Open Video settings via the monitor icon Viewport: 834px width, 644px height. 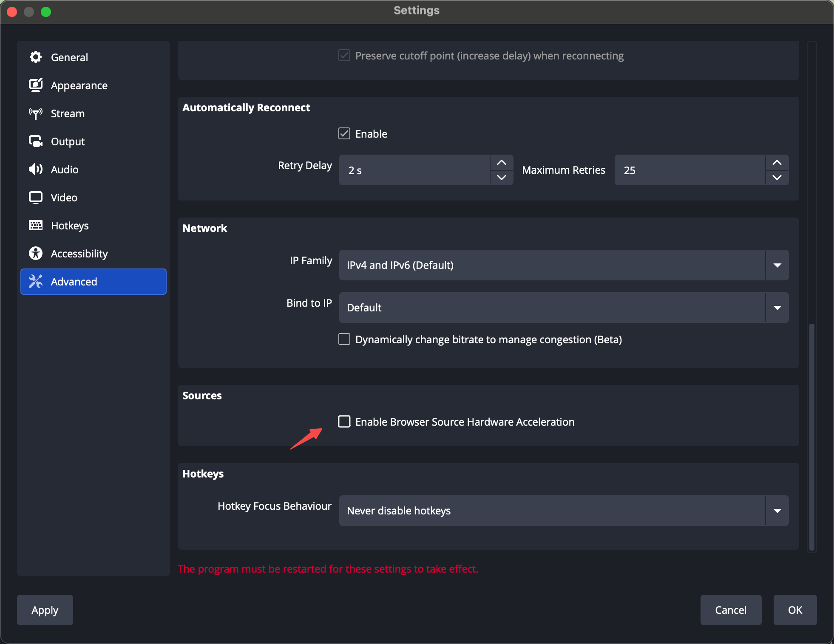(x=36, y=197)
